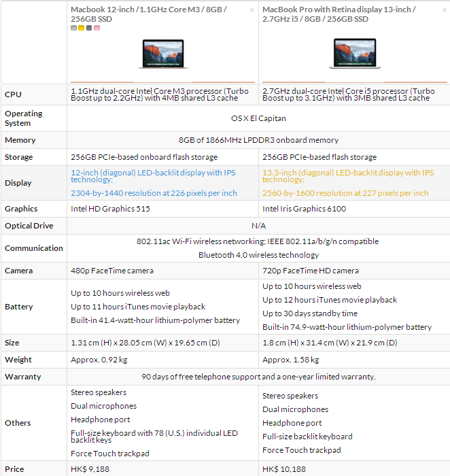Select the Battery row label
The width and height of the screenshot is (450, 476).
pyautogui.click(x=19, y=307)
